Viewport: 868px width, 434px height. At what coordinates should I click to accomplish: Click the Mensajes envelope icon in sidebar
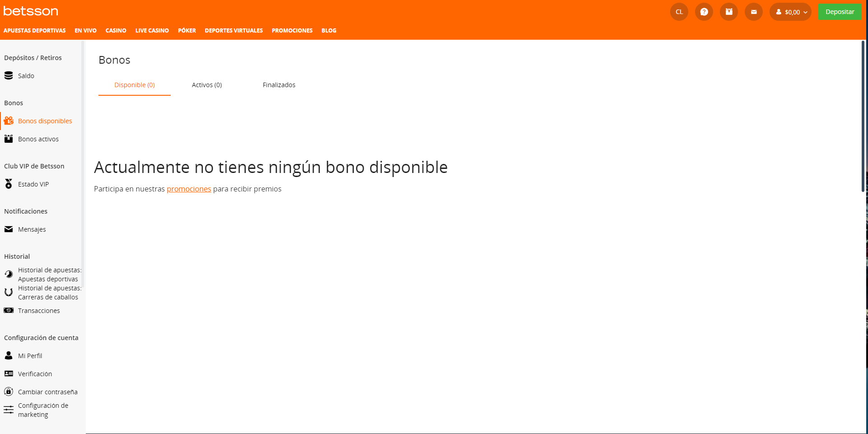click(x=9, y=229)
